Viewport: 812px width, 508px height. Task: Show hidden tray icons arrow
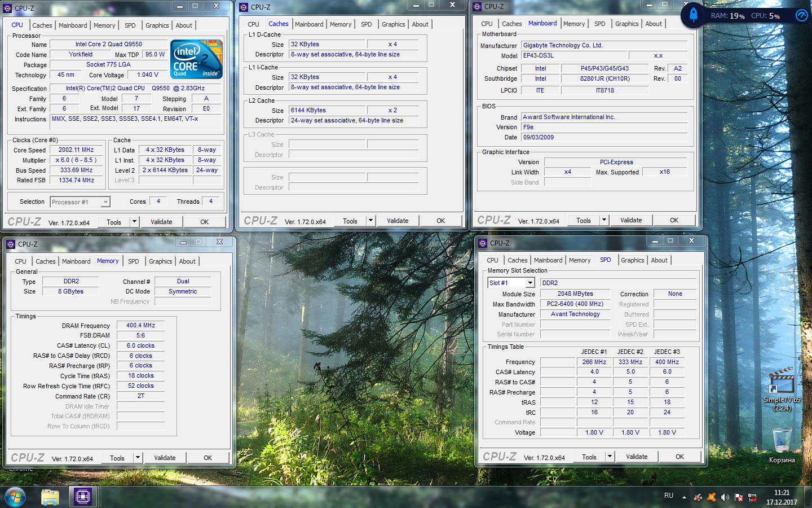684,497
